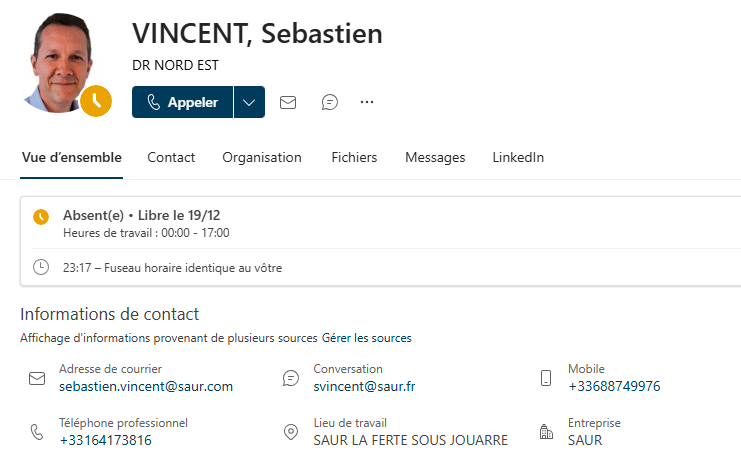Select the Vue d'ensemble tab
The image size is (741, 466).
point(72,157)
